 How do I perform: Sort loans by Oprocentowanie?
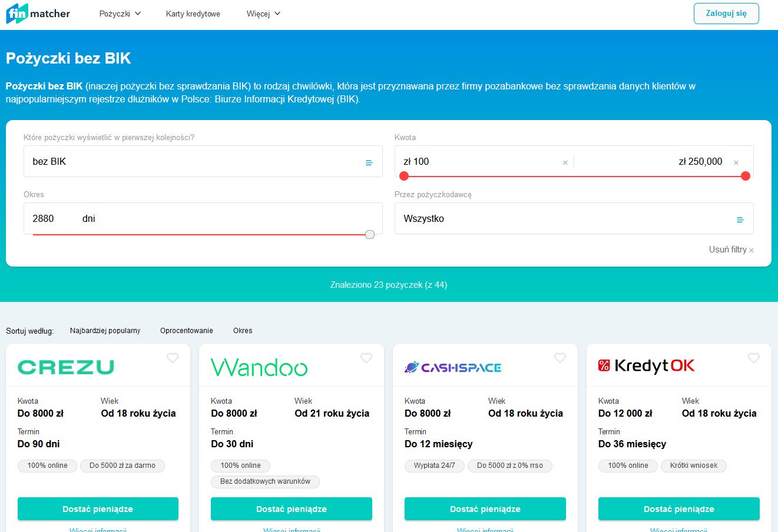(187, 331)
